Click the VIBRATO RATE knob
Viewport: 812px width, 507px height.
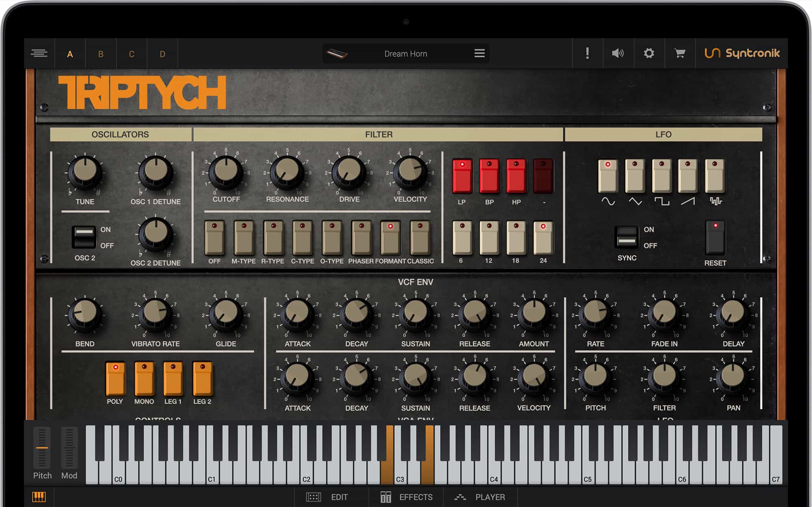pyautogui.click(x=155, y=315)
